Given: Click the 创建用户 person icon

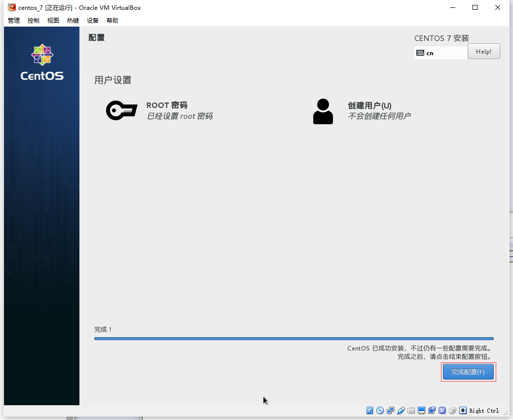Looking at the screenshot, I should tap(323, 111).
